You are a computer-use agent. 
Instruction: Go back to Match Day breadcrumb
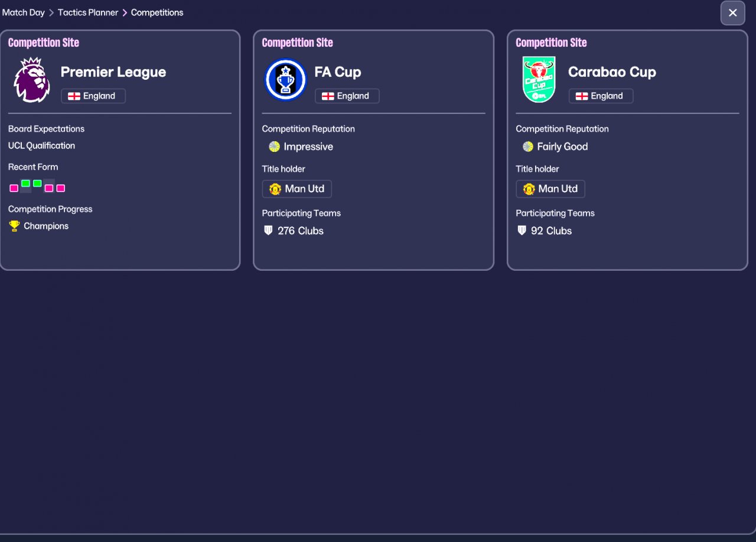click(24, 12)
